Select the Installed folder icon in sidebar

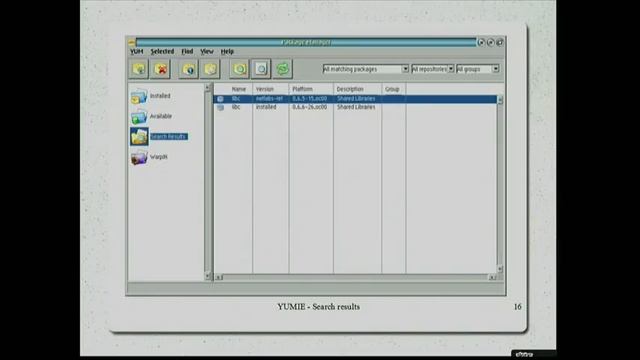click(x=139, y=96)
